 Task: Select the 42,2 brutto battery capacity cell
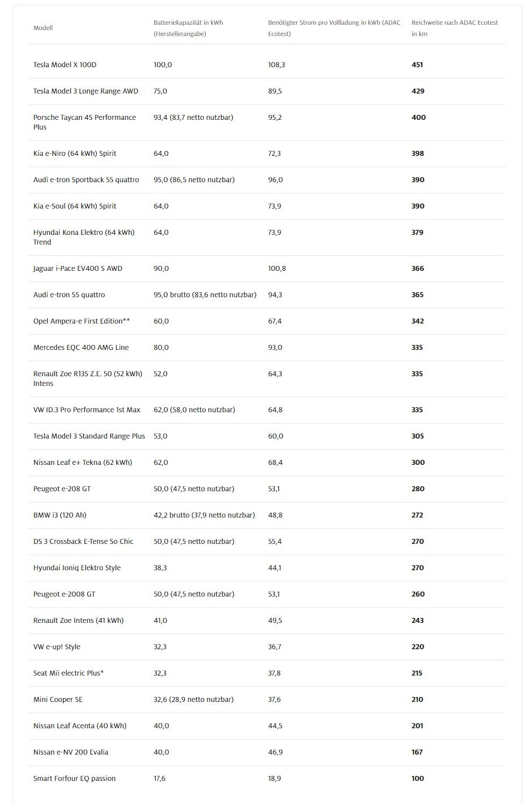pos(204,515)
